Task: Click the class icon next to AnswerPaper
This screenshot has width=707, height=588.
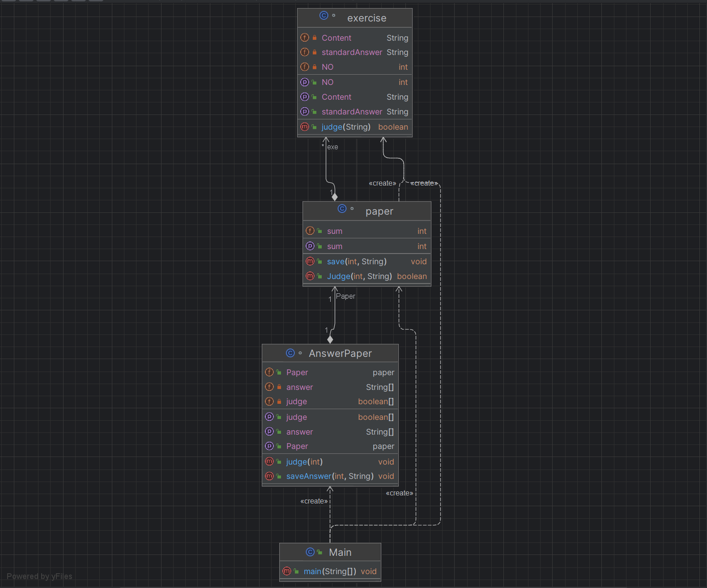Action: point(290,353)
